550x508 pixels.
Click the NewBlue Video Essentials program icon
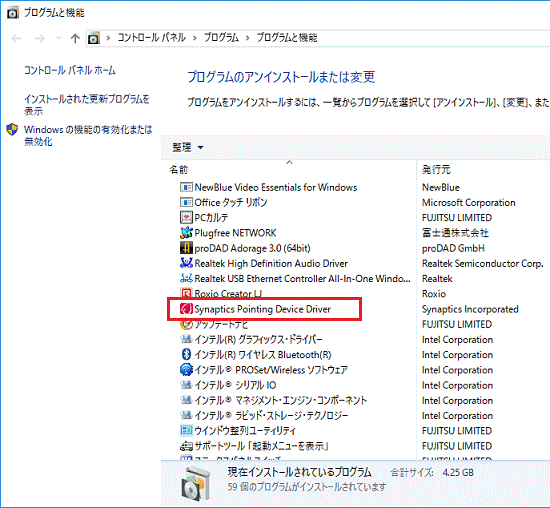point(186,187)
